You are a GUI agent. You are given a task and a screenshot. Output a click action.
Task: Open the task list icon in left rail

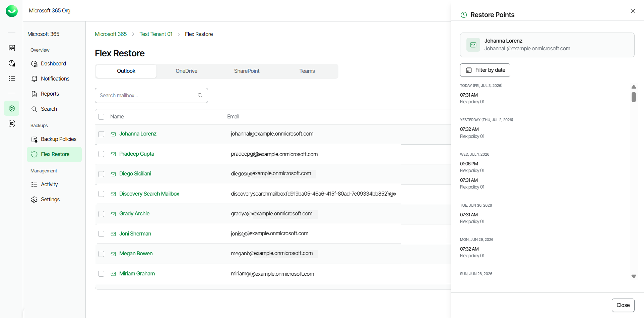[x=12, y=78]
